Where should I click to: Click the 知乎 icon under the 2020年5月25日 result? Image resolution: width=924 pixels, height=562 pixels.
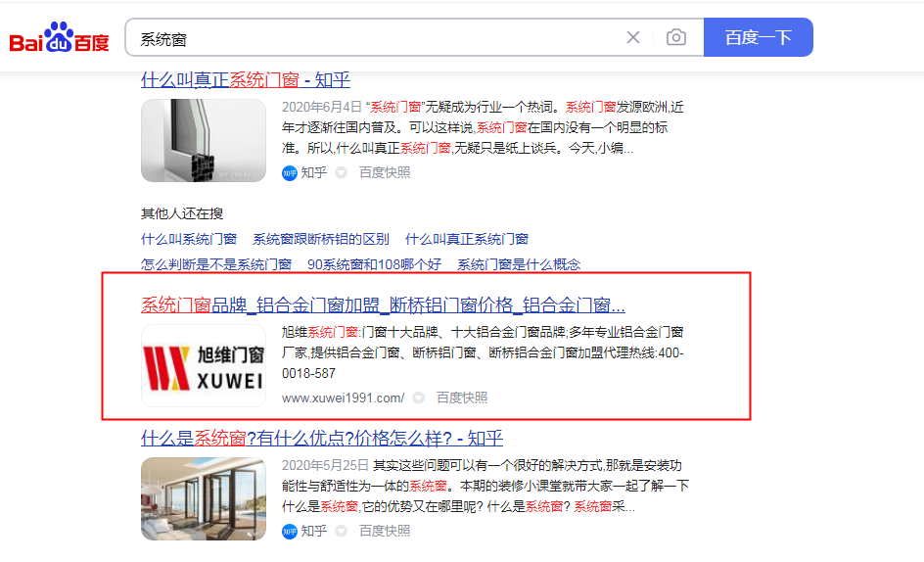click(x=290, y=531)
